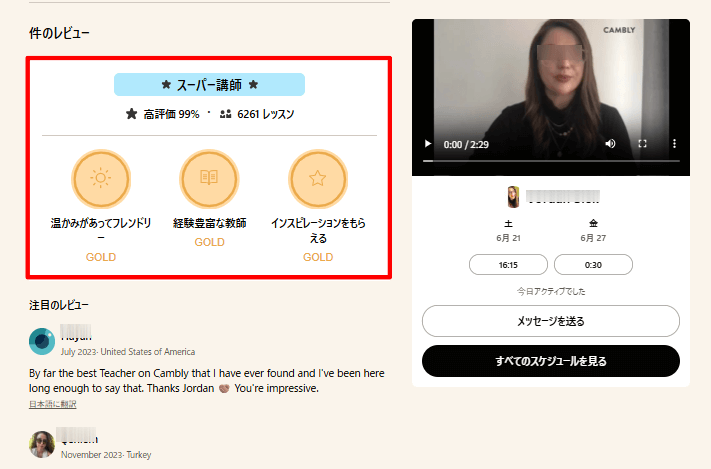Click the book experienced teacher badge
Viewport: 711px width, 469px height.
(x=209, y=179)
